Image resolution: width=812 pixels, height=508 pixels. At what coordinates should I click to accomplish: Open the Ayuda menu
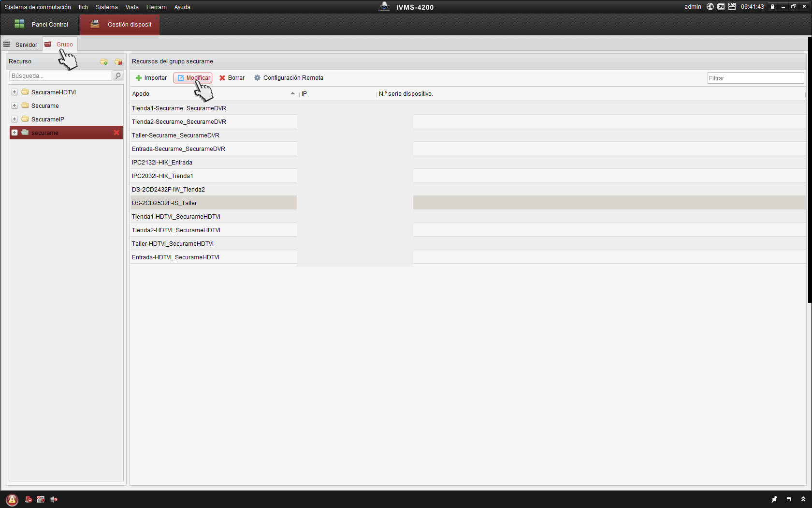[x=182, y=7]
